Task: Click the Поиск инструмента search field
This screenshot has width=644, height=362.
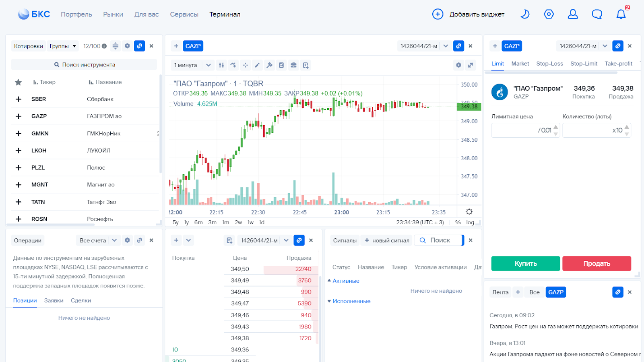Action: click(x=84, y=64)
